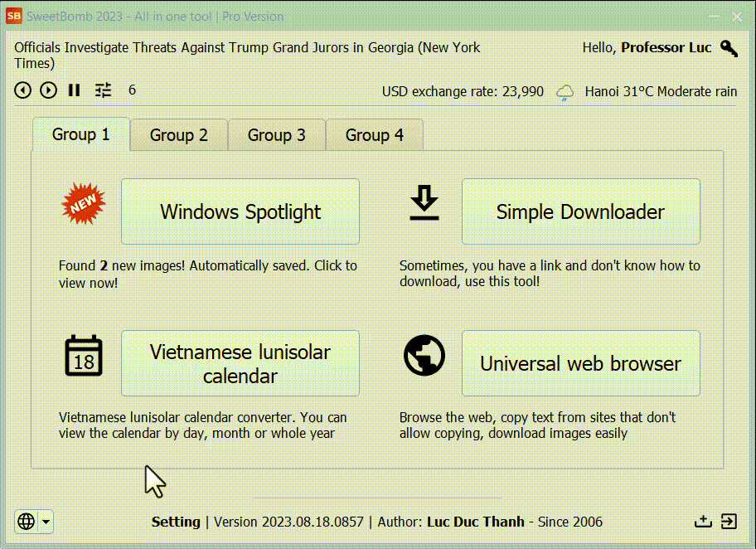Screen dimensions: 756x549
Task: Click the globe icon beside web browser
Action: 424,356
